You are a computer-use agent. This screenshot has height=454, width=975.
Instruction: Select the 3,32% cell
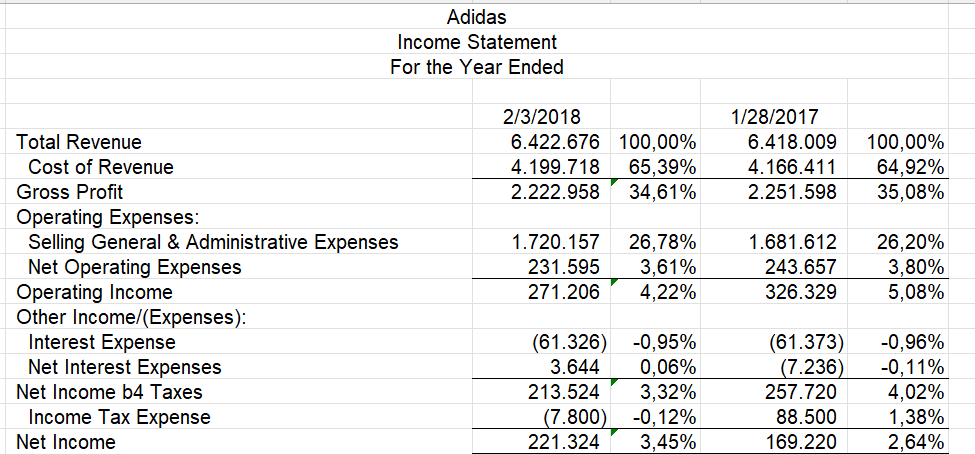[668, 392]
